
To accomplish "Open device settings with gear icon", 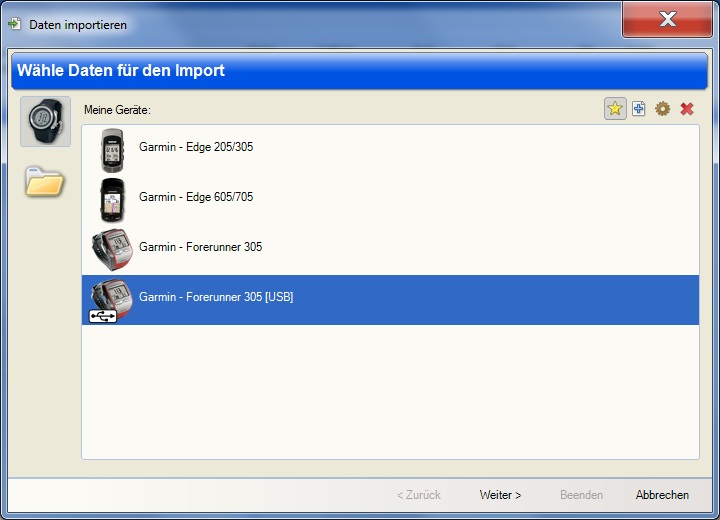I will 662,109.
